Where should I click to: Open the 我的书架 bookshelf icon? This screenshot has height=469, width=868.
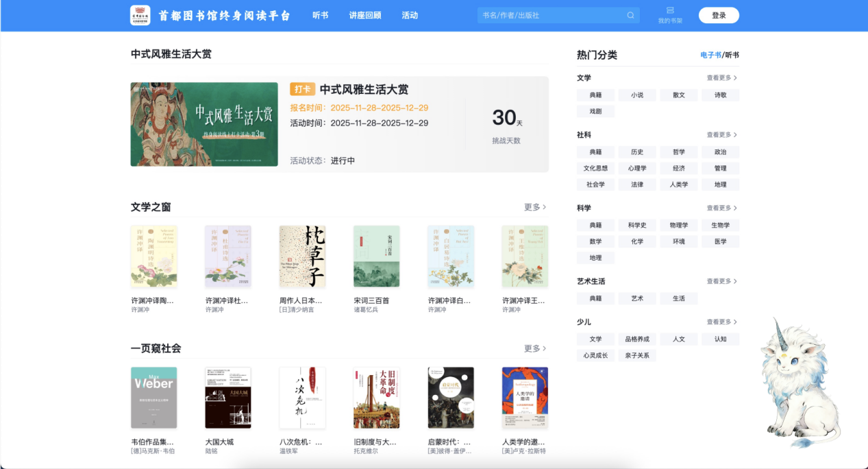point(670,10)
